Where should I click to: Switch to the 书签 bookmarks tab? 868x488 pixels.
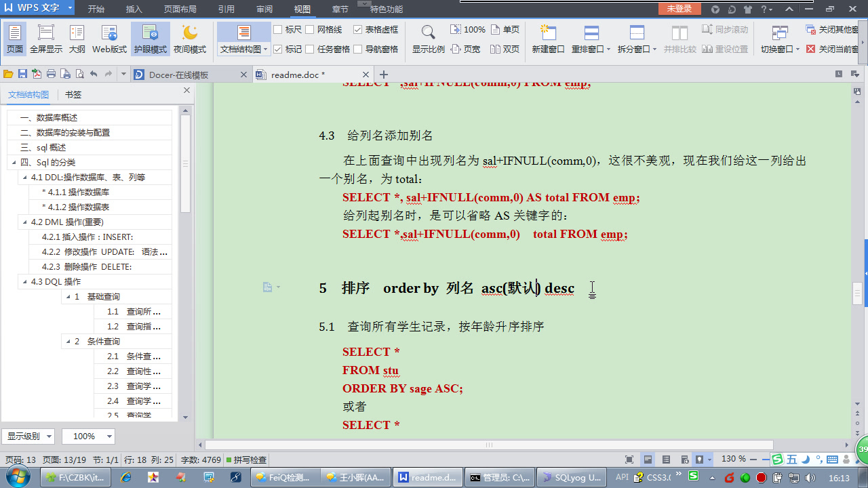(x=73, y=94)
